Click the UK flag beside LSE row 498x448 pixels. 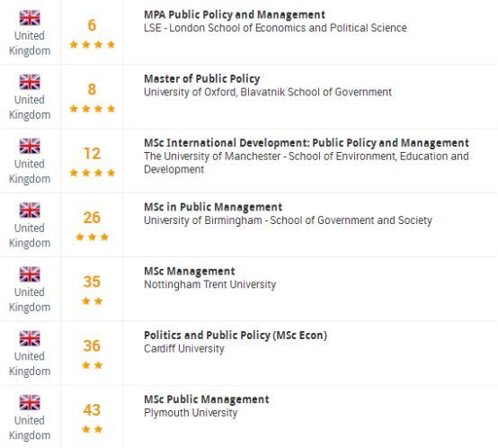pyautogui.click(x=30, y=17)
